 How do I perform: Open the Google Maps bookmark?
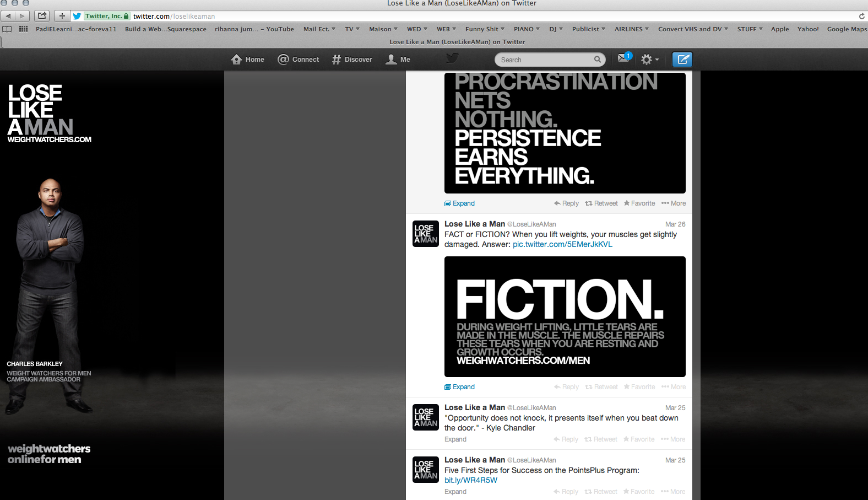tap(847, 29)
